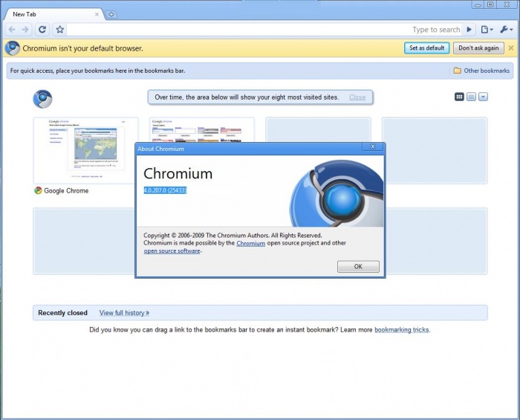Click the Back navigation arrow
The image size is (520, 420).
12,30
